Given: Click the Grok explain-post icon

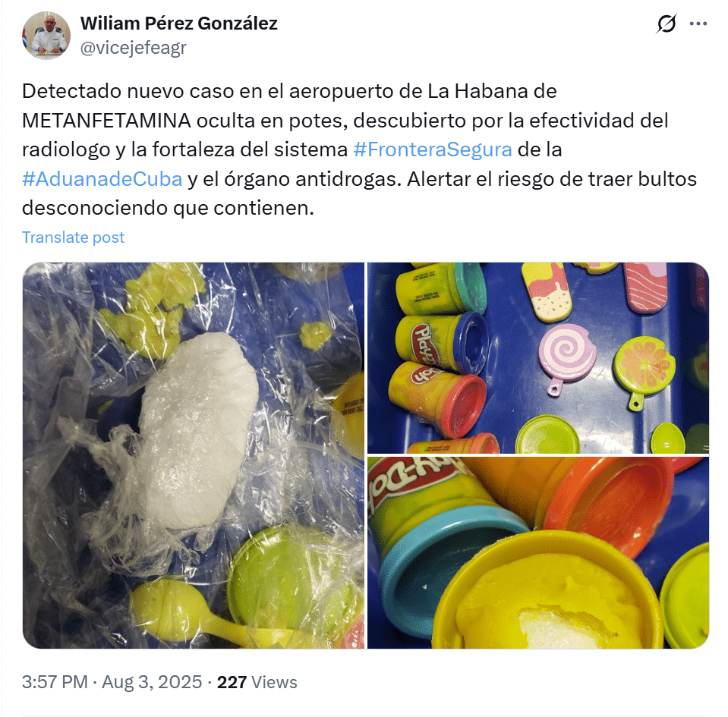Looking at the screenshot, I should (667, 24).
